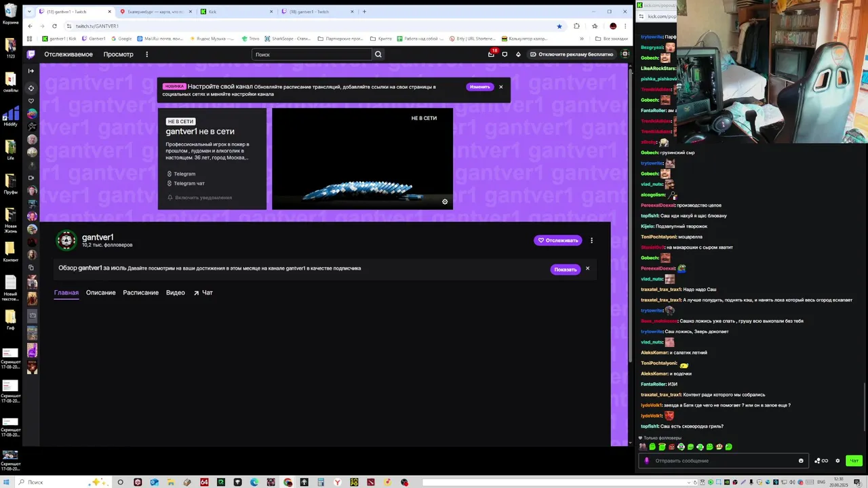Toggle Включить уведомления notifications

199,197
